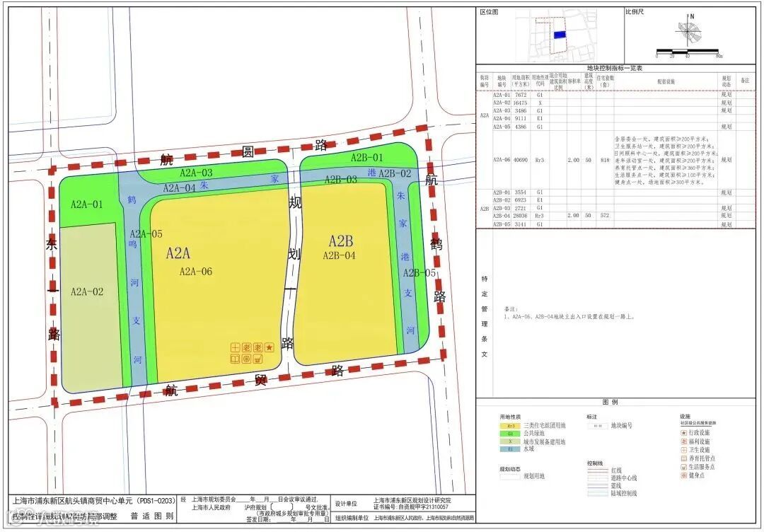764x532 pixels.
Task: Click the X 城市发展备建用地 swatch in the legend
Action: tap(510, 441)
